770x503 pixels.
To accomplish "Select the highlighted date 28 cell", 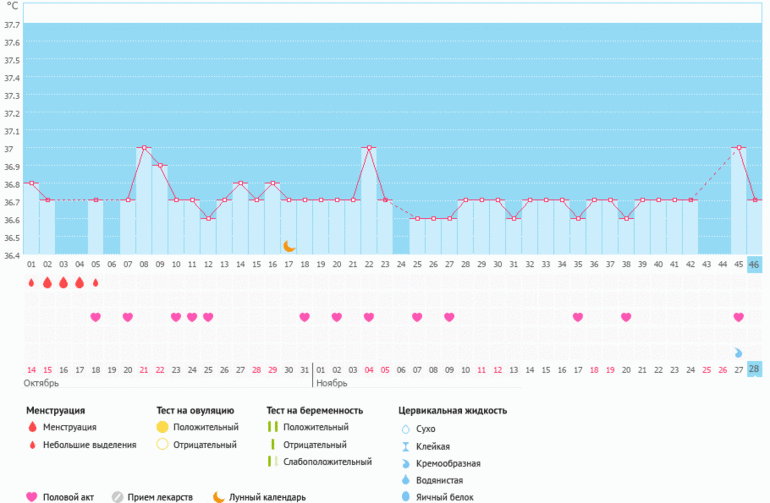I will pos(754,369).
